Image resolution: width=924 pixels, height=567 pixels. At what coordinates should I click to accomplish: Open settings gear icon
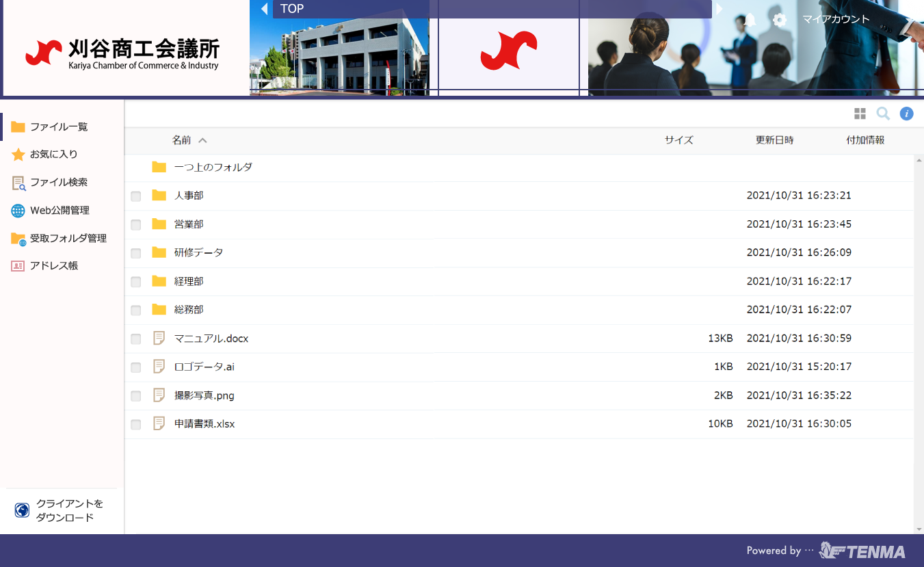(x=780, y=20)
